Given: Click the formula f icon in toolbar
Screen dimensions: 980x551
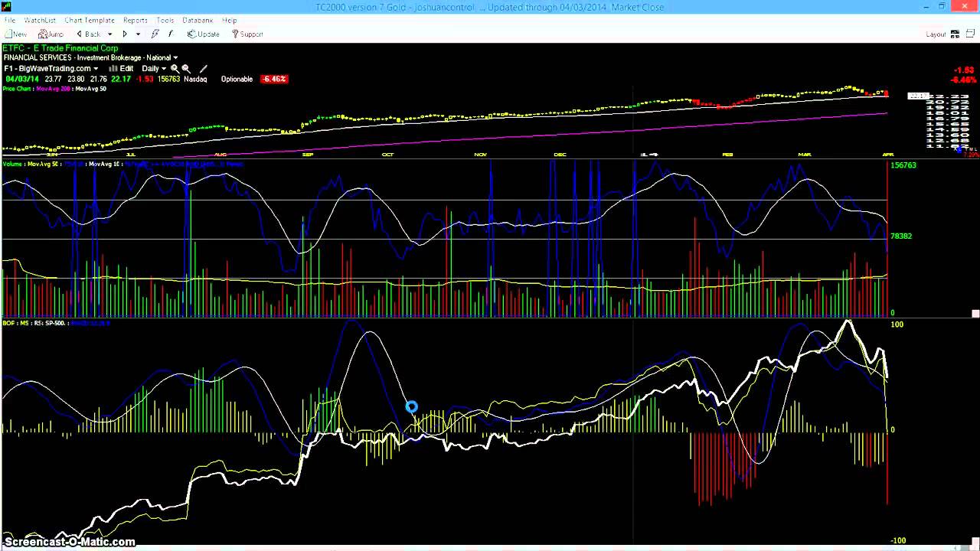Looking at the screenshot, I should point(170,34).
